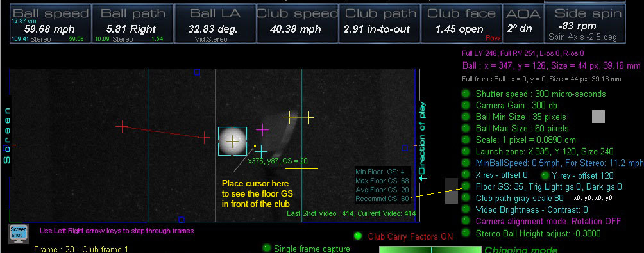This screenshot has width=644, height=253.
Task: Click the green Camera Gain indicator light
Action: click(x=466, y=105)
